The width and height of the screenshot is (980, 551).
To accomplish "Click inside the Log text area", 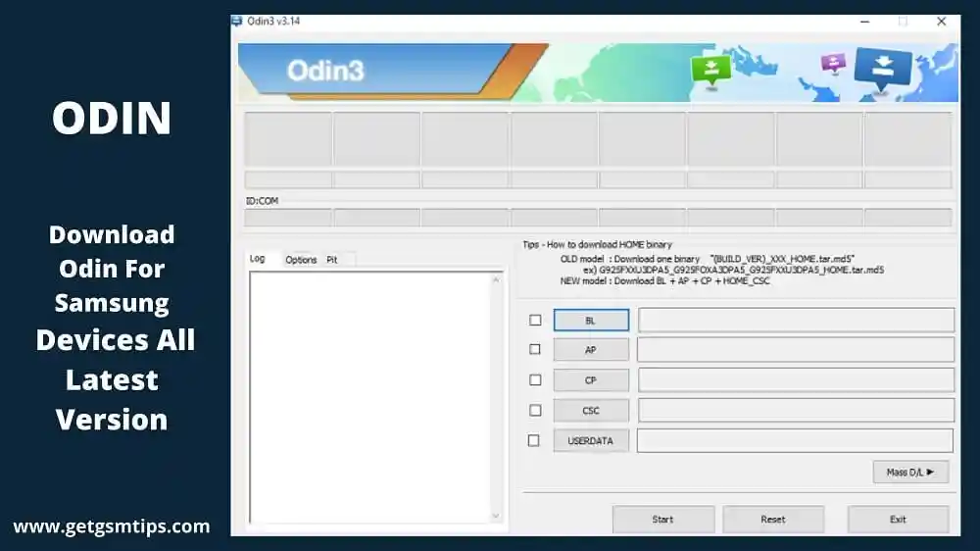I will tap(370, 397).
